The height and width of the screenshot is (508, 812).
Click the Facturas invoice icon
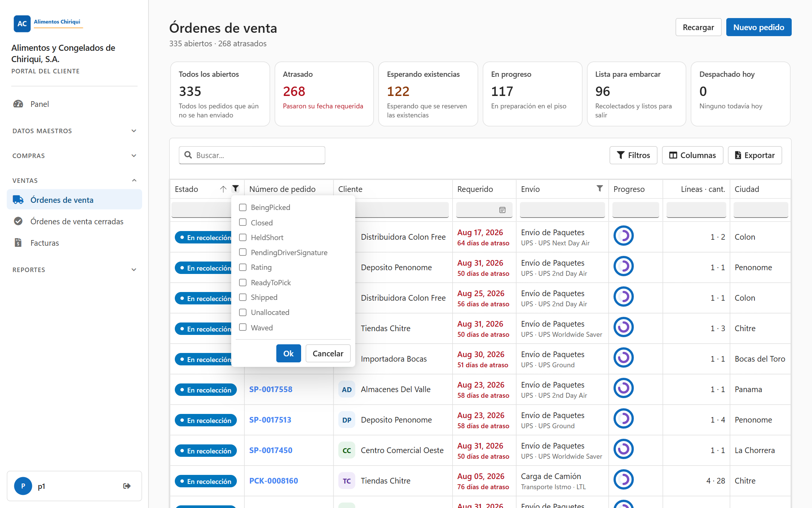point(18,243)
